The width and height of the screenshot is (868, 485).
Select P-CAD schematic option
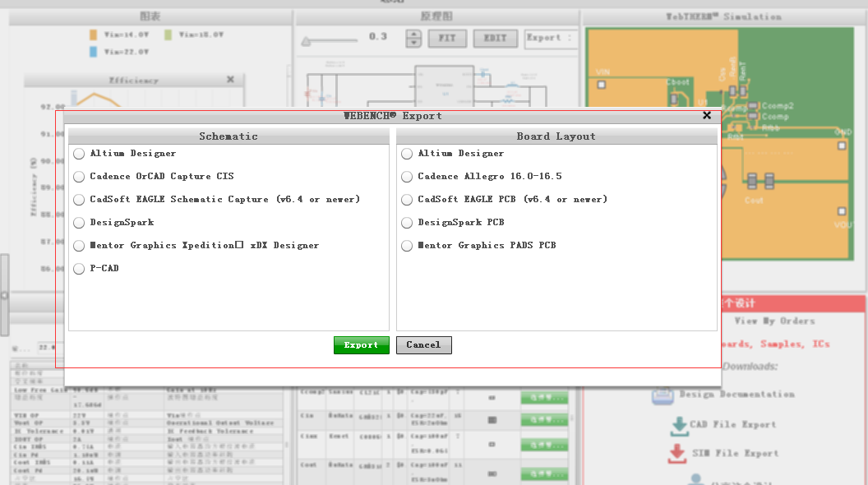click(79, 269)
